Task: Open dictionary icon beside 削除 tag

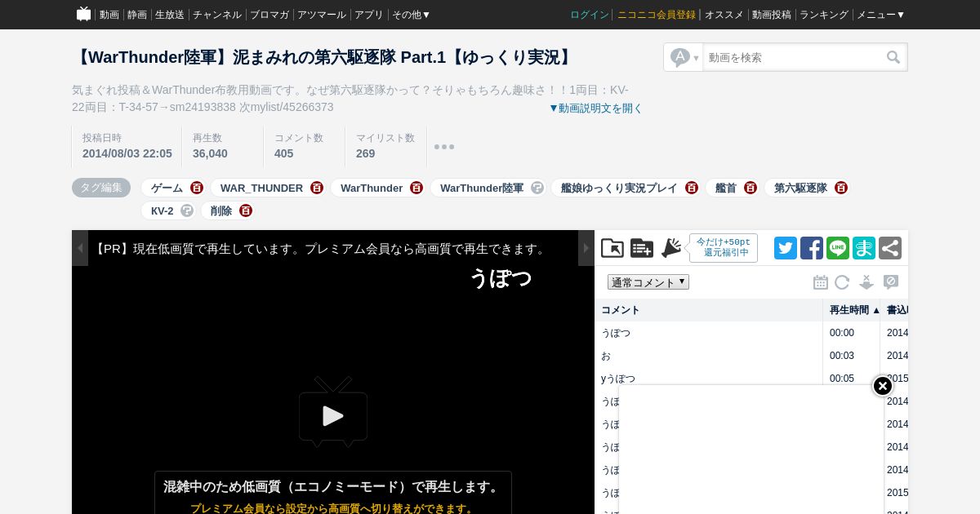Action: pos(246,210)
